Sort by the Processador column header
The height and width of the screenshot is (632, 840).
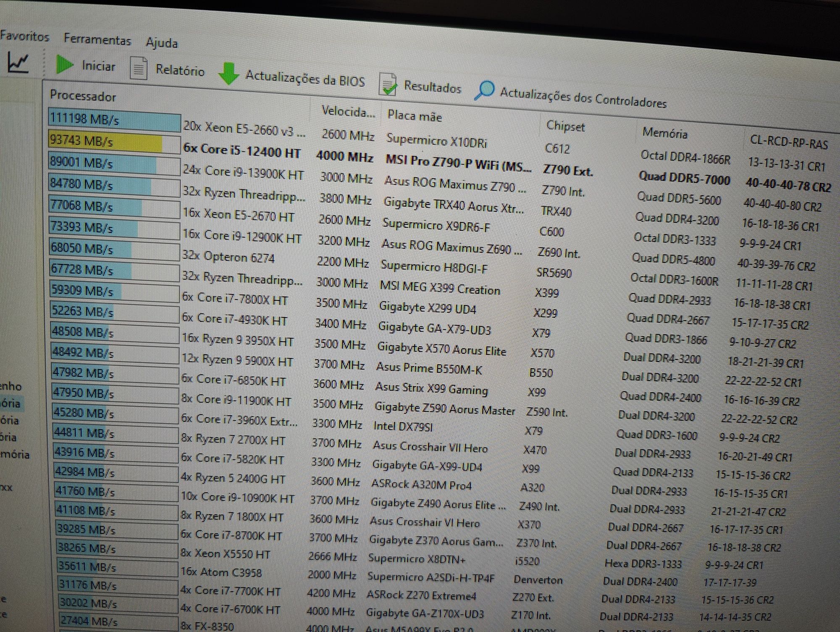pos(83,96)
